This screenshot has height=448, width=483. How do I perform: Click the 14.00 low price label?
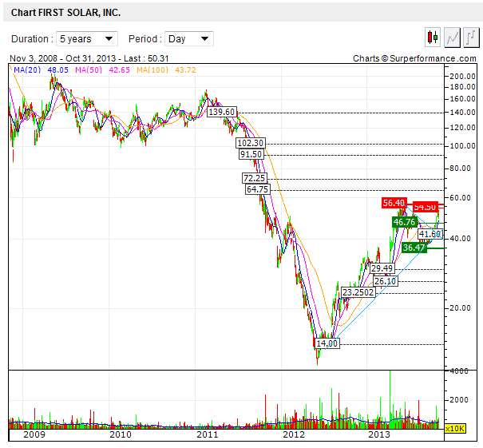click(327, 343)
